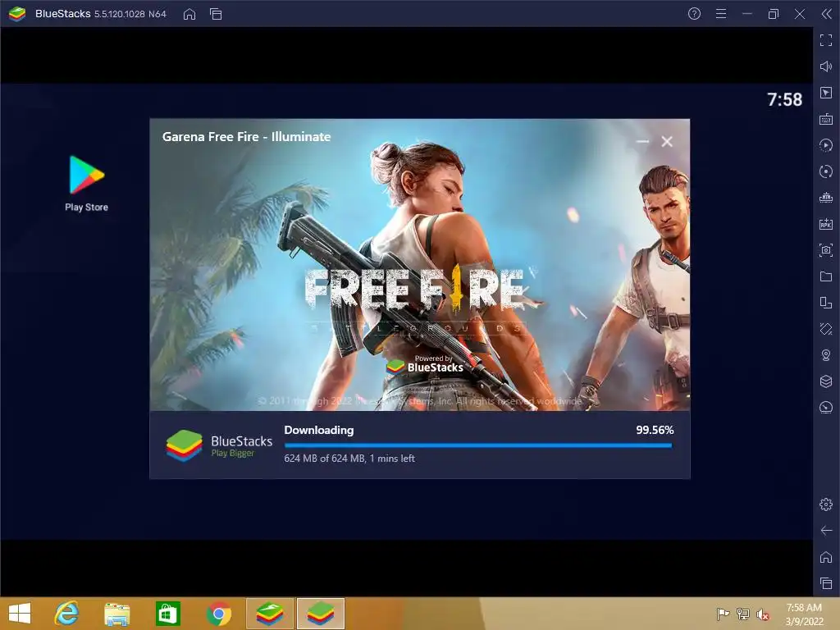840x630 pixels.
Task: Click the recent apps icon at toolbar bottom
Action: pyautogui.click(x=826, y=583)
